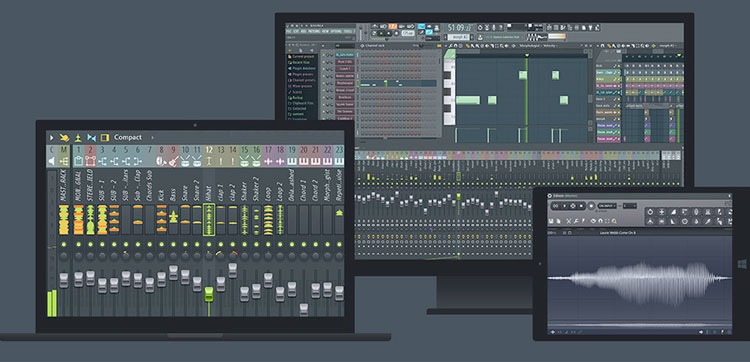This screenshot has width=750, height=362.
Task: Click the blue bow-tie icon in mixer toolbar
Action: click(x=91, y=137)
